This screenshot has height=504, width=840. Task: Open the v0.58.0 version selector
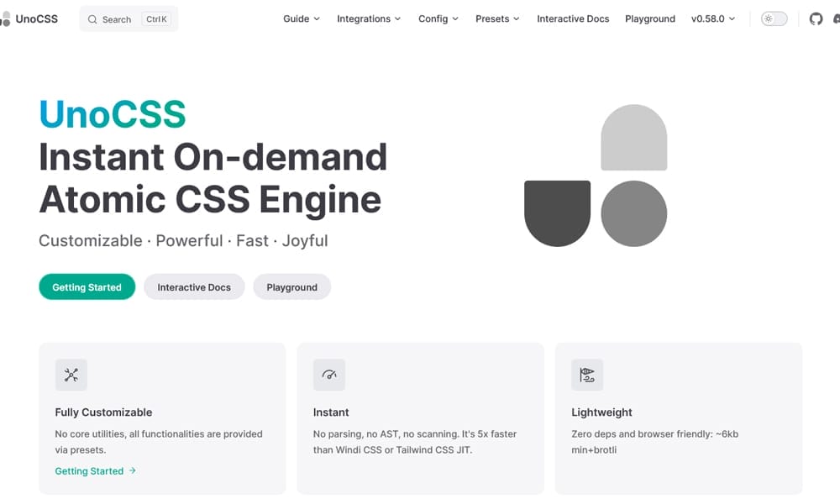712,18
